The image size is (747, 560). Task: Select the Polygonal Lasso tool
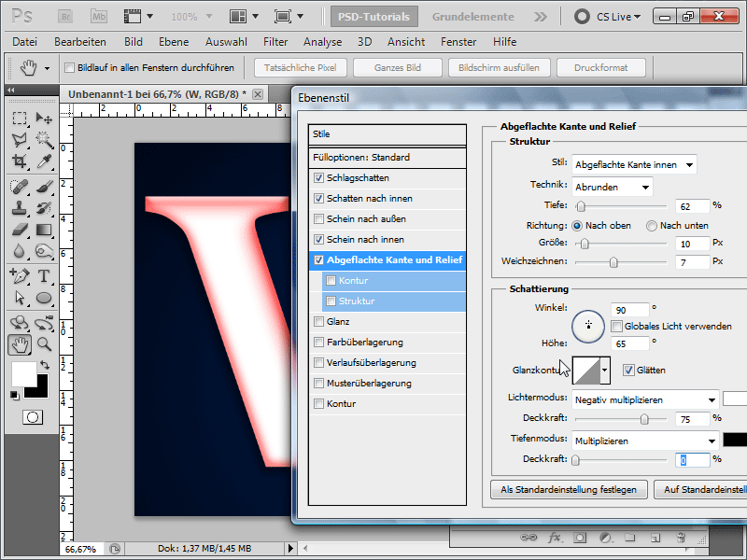click(20, 139)
